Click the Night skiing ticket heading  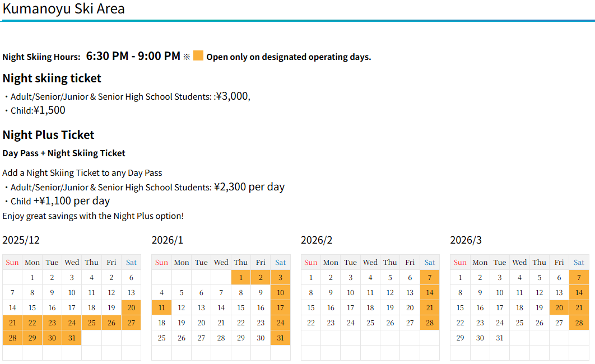pyautogui.click(x=52, y=78)
